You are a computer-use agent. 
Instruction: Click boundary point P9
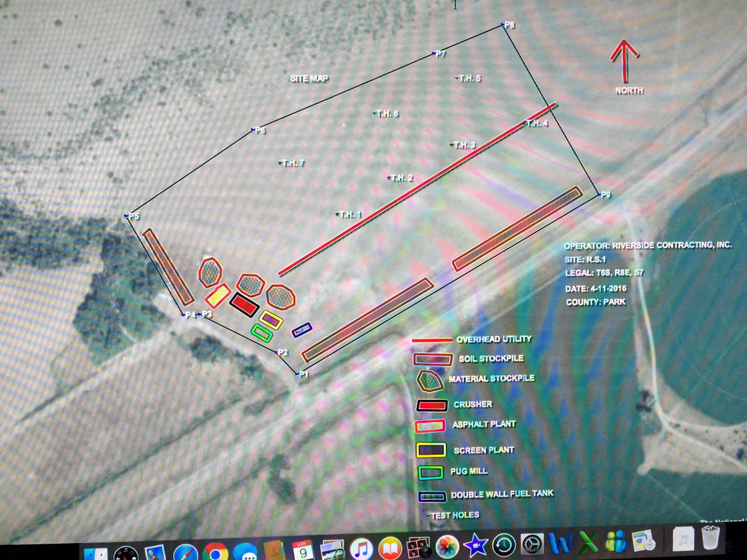click(x=600, y=195)
